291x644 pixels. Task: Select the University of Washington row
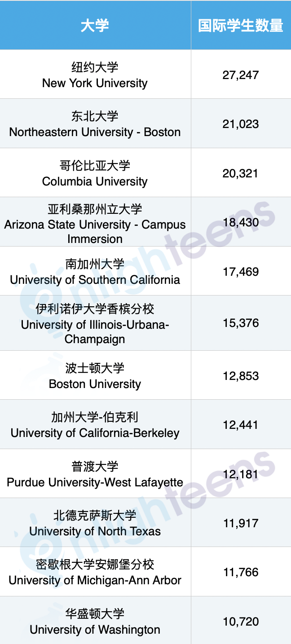pyautogui.click(x=145, y=621)
